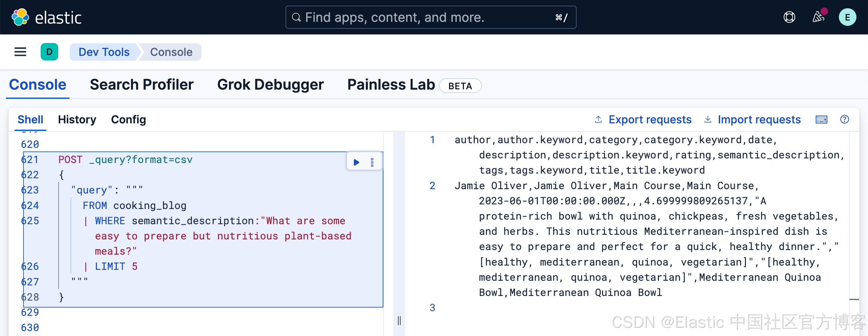
Task: Open the Grok Debugger tab
Action: click(x=270, y=85)
